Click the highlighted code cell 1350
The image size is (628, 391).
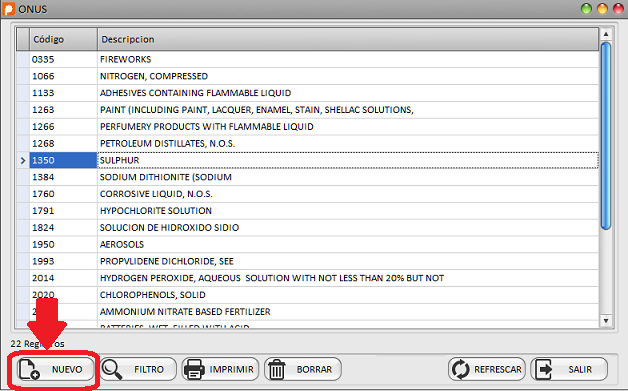(x=63, y=160)
